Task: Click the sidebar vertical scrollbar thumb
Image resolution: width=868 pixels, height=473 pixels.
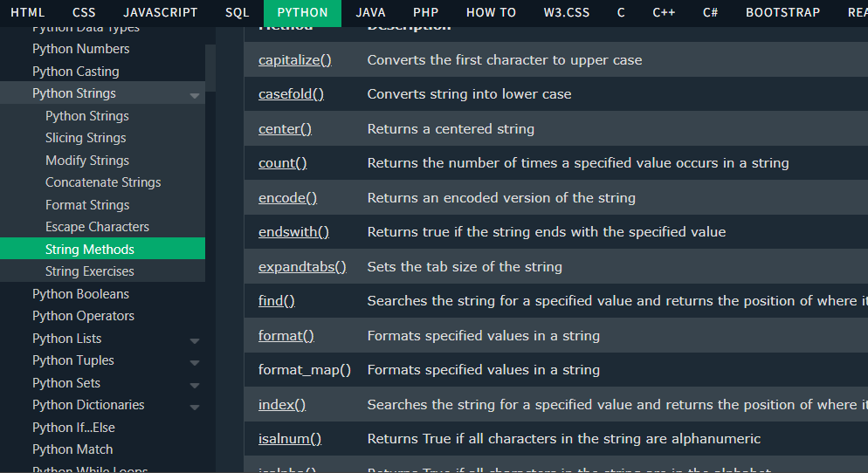Action: click(210, 67)
